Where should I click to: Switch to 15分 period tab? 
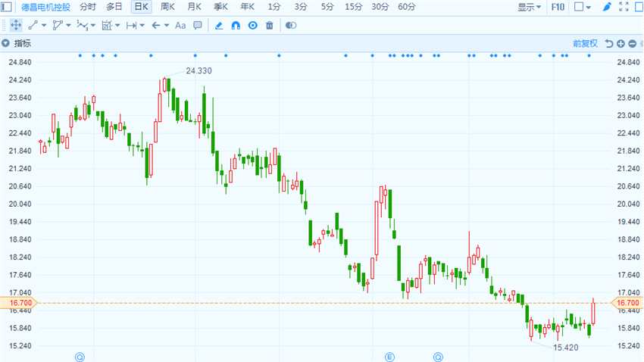coord(354,7)
